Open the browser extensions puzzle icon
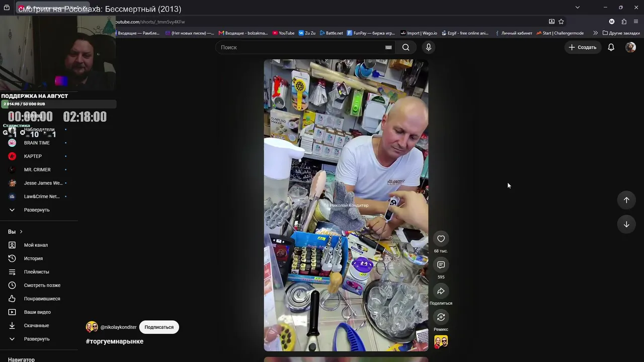Image resolution: width=644 pixels, height=362 pixels. tap(624, 22)
